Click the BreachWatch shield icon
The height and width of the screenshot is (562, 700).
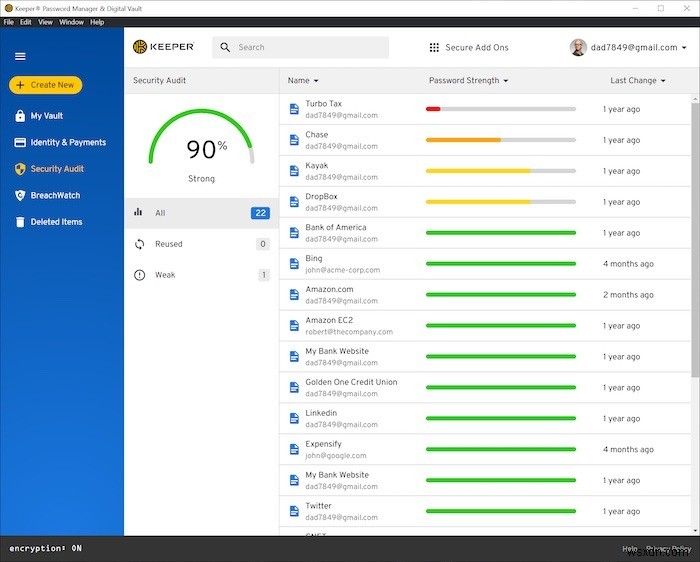(20, 195)
